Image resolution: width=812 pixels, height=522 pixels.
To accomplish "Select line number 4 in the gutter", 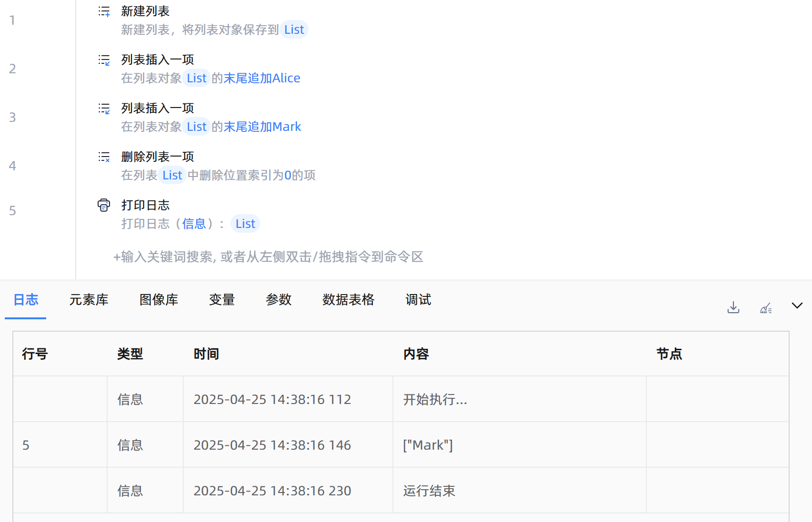I will [x=12, y=166].
